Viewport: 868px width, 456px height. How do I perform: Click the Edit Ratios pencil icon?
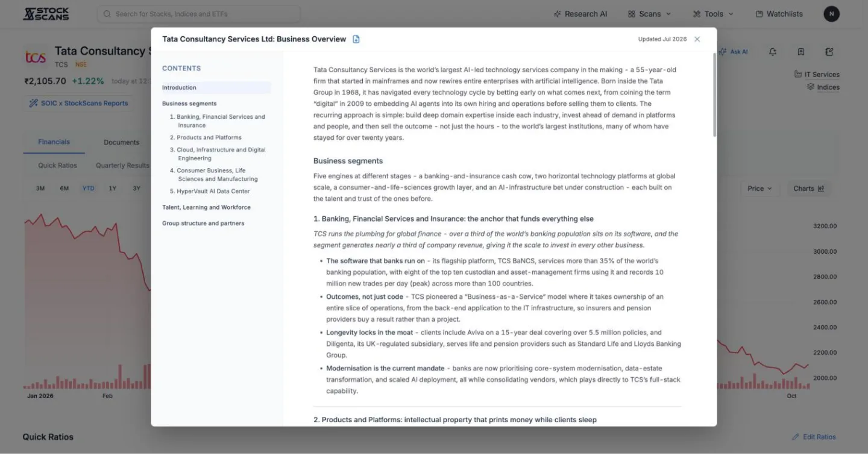(x=796, y=437)
